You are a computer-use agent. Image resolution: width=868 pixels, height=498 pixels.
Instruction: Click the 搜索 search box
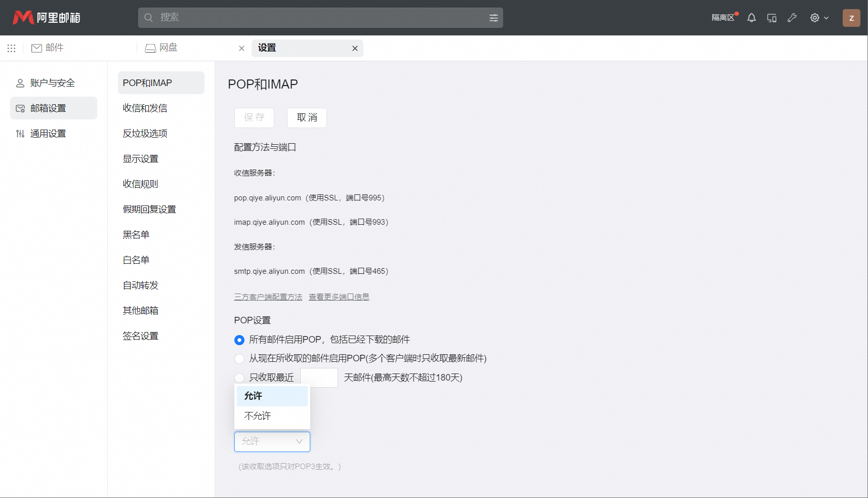click(x=319, y=18)
